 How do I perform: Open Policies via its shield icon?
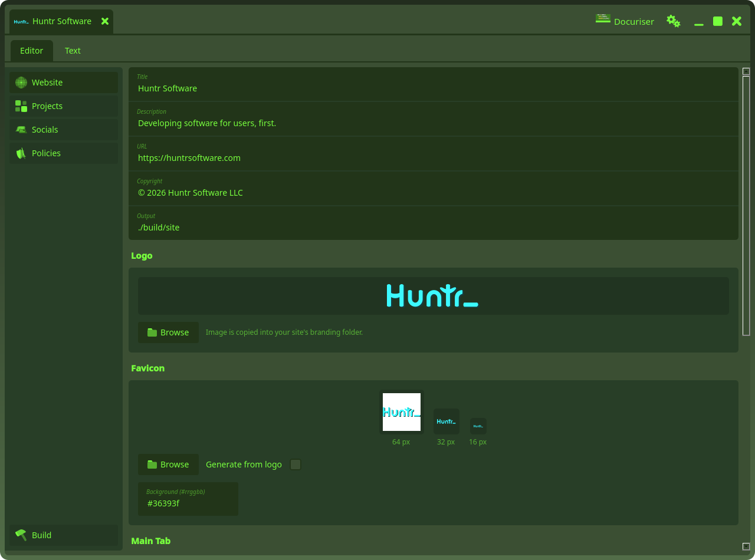pyautogui.click(x=21, y=153)
